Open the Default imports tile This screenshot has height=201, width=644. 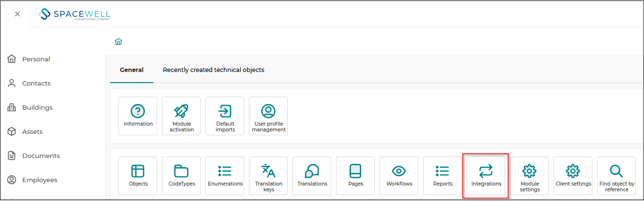coord(225,116)
